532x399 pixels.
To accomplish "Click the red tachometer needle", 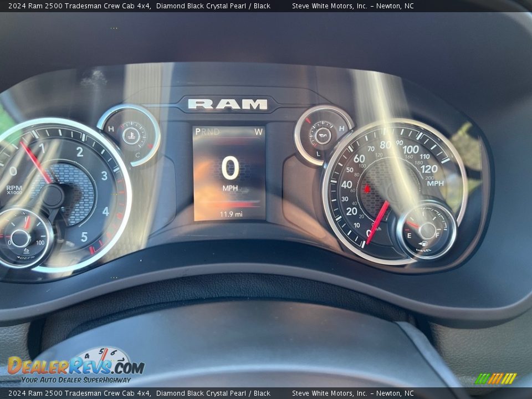I will (x=35, y=162).
